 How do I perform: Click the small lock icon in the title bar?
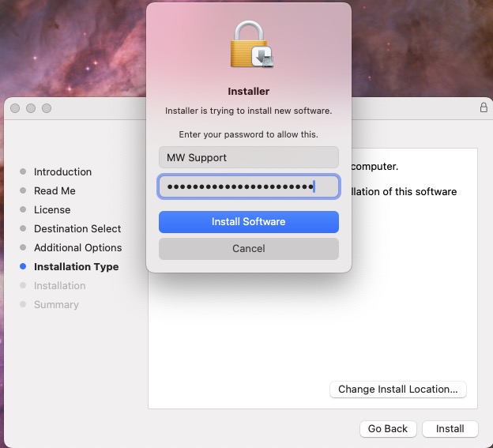(484, 108)
